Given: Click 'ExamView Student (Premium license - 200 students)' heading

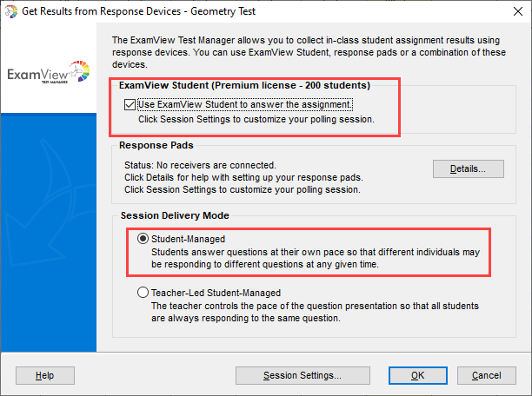Looking at the screenshot, I should click(x=244, y=85).
